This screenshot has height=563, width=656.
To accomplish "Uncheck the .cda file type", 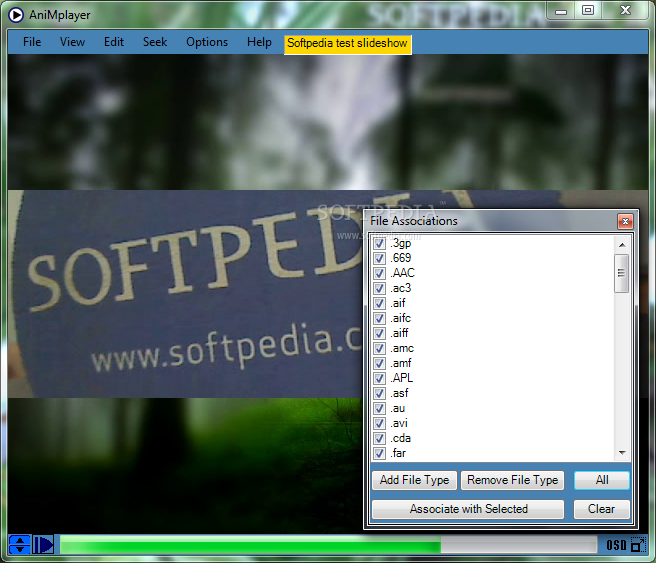I will (x=379, y=439).
